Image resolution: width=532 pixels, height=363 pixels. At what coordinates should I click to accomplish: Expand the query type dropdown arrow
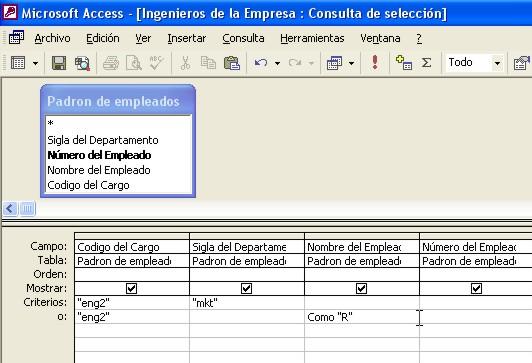pyautogui.click(x=352, y=63)
